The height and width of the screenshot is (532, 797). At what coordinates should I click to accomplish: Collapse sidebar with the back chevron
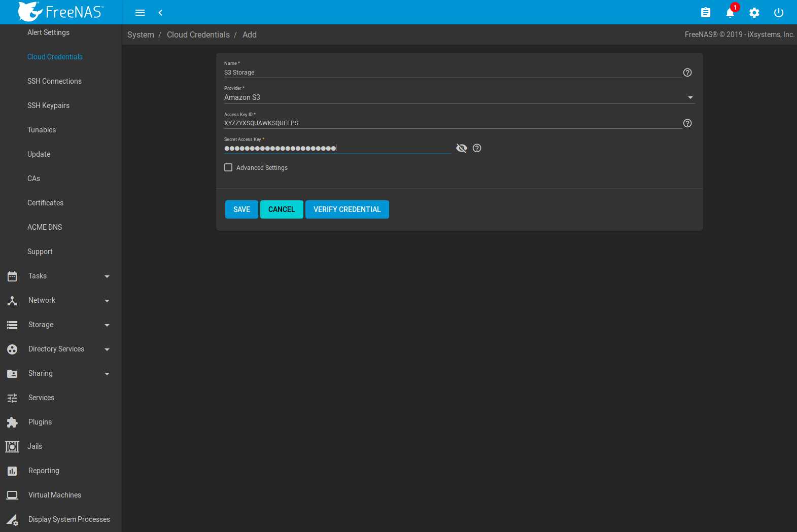click(160, 13)
